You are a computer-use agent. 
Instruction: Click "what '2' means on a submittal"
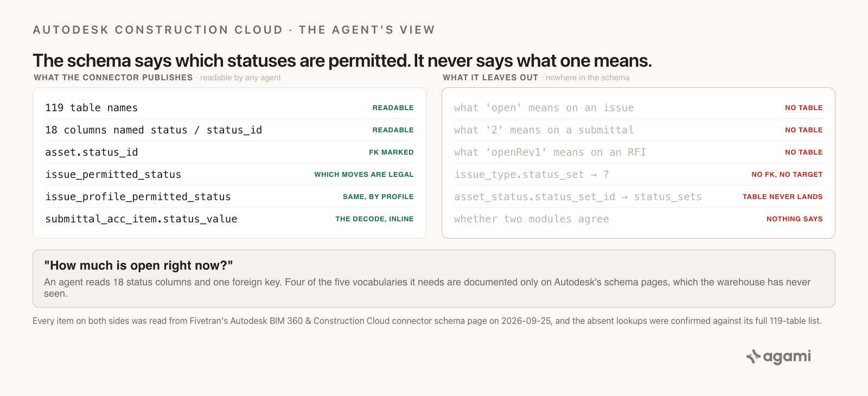point(544,130)
